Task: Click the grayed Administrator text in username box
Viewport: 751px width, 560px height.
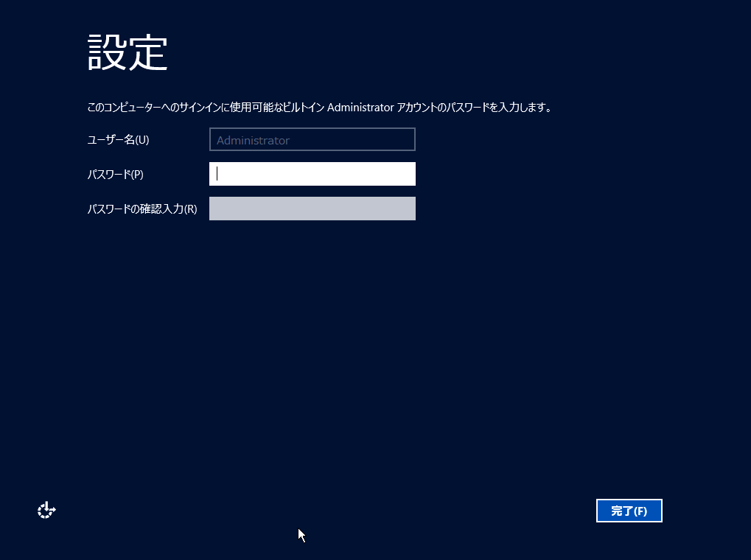Action: coord(253,140)
